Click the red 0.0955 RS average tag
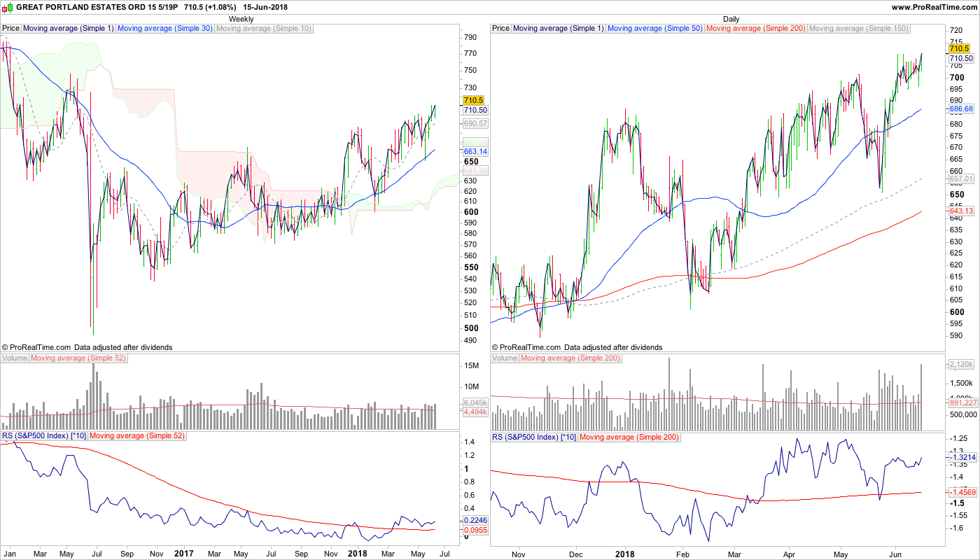Image resolution: width=980 pixels, height=560 pixels. pyautogui.click(x=475, y=531)
